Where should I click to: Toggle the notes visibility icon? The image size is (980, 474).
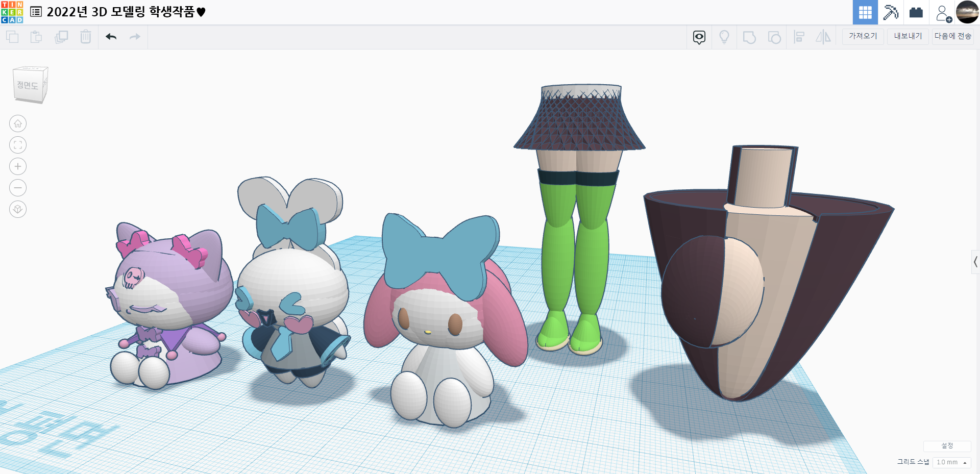tap(699, 37)
